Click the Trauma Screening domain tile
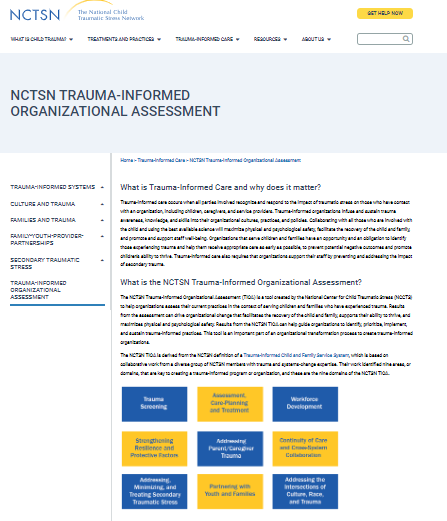This screenshot has width=447, height=521. pyautogui.click(x=154, y=404)
